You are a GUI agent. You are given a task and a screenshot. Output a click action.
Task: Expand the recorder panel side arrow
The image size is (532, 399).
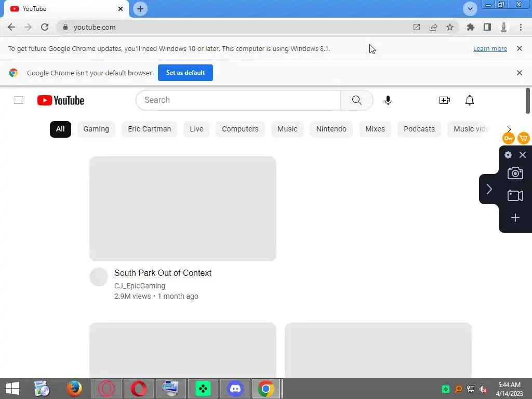[x=489, y=189]
